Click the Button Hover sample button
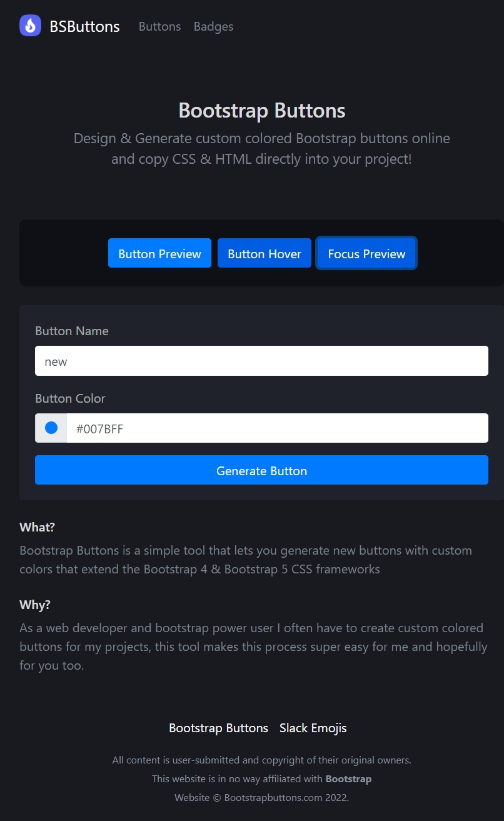 264,253
